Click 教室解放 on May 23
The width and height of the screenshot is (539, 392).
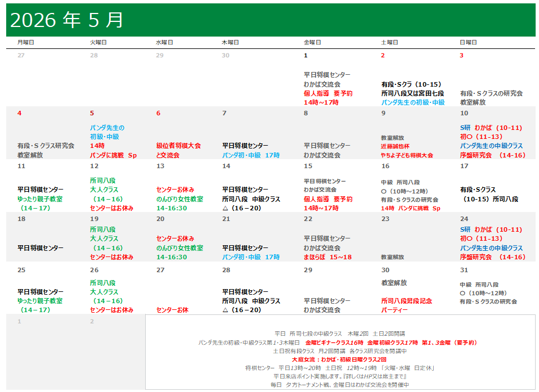point(392,257)
